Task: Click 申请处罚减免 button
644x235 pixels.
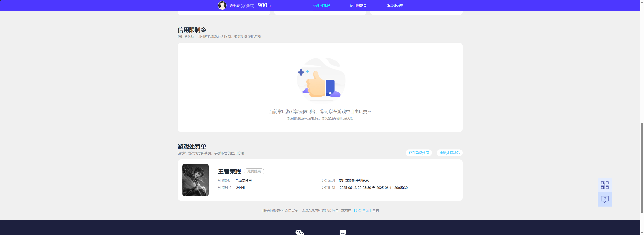Action: click(x=449, y=153)
